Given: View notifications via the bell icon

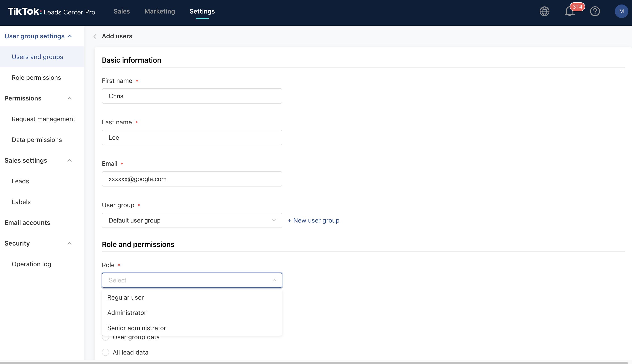Looking at the screenshot, I should (x=570, y=11).
